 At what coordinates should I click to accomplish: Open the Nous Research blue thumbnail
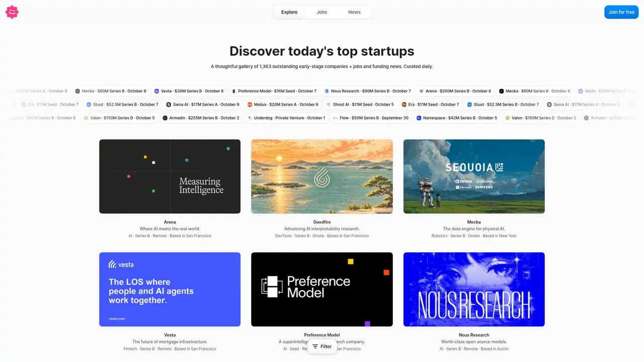474,290
